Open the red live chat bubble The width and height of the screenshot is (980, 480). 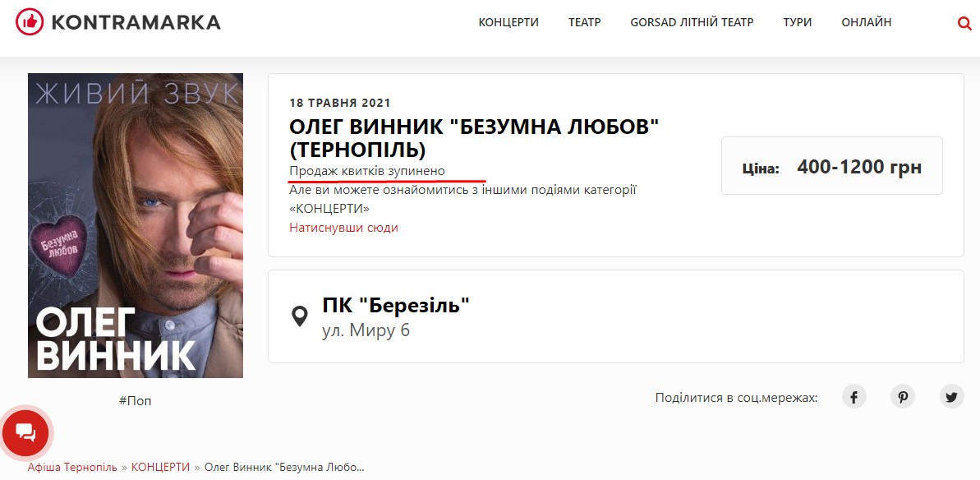pyautogui.click(x=25, y=432)
